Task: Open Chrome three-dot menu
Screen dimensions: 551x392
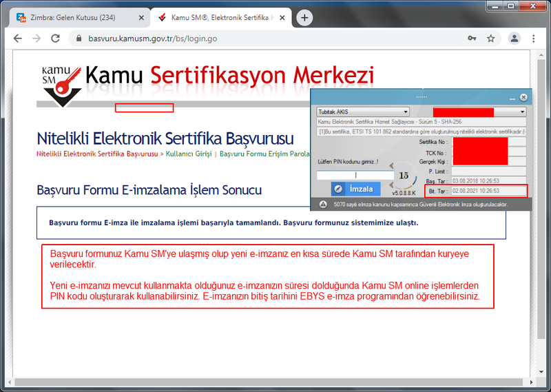Action: tap(534, 39)
